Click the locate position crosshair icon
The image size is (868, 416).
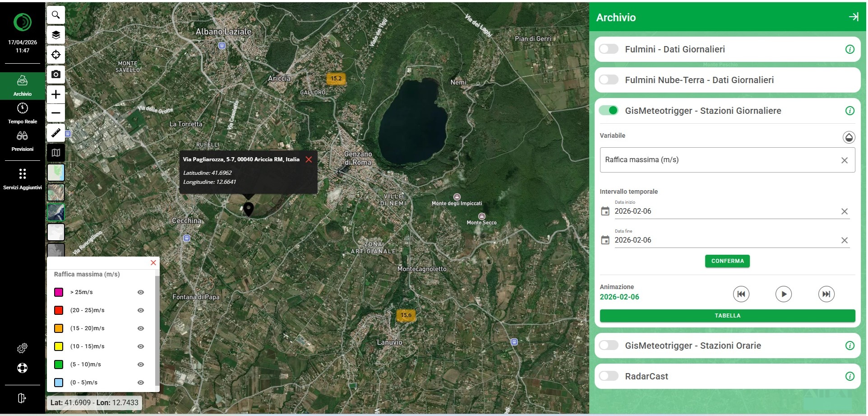coord(56,55)
